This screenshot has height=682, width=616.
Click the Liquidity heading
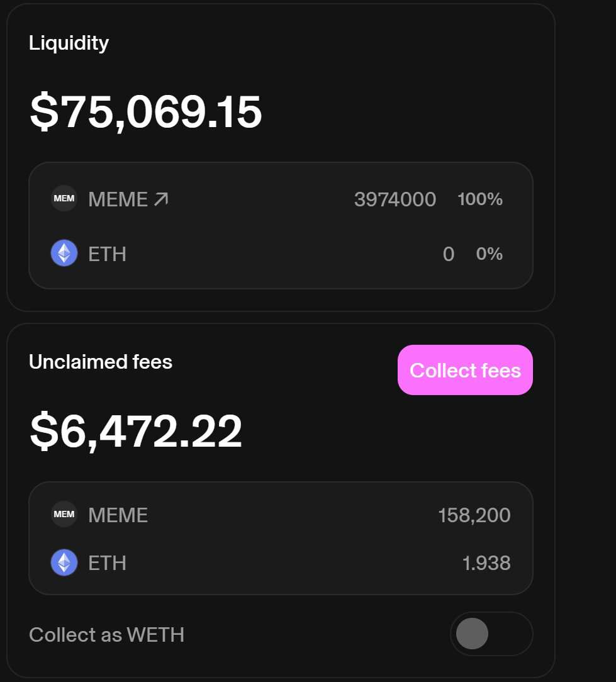pos(69,43)
